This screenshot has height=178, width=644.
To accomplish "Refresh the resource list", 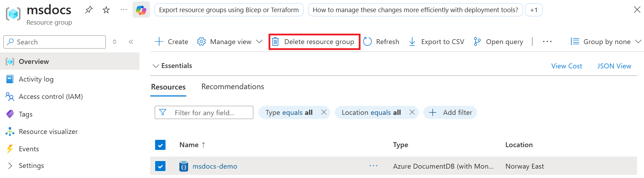I will point(381,42).
